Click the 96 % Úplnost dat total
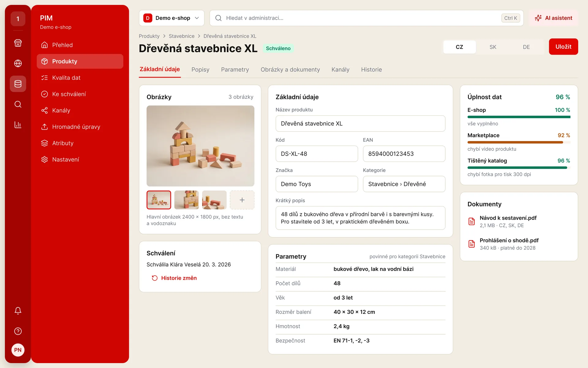Image resolution: width=588 pixels, height=368 pixels. pos(563,97)
